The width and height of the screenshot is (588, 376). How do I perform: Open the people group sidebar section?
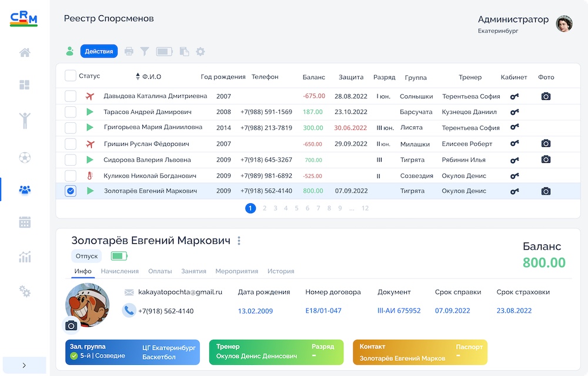pos(25,190)
